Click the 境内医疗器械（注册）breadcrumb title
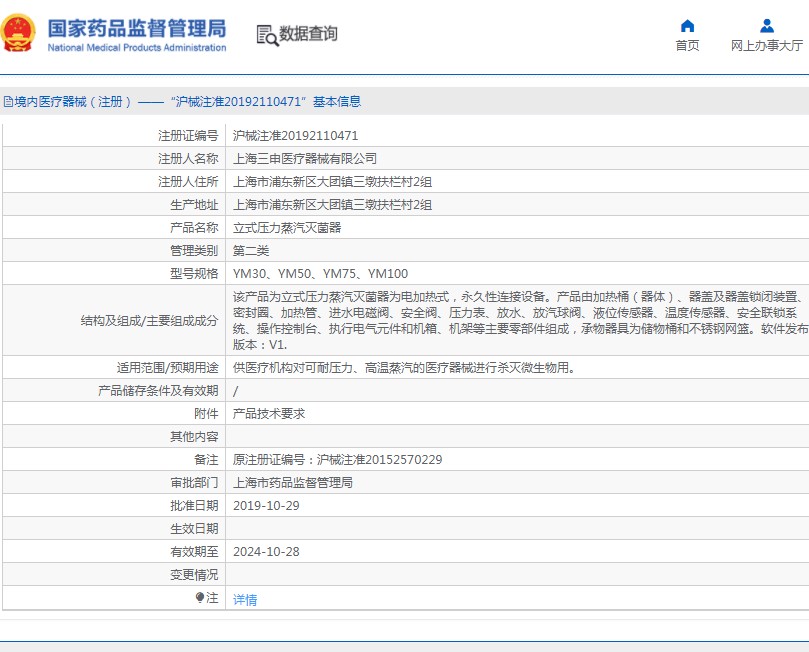Screen dimensions: 809x652 point(73,102)
